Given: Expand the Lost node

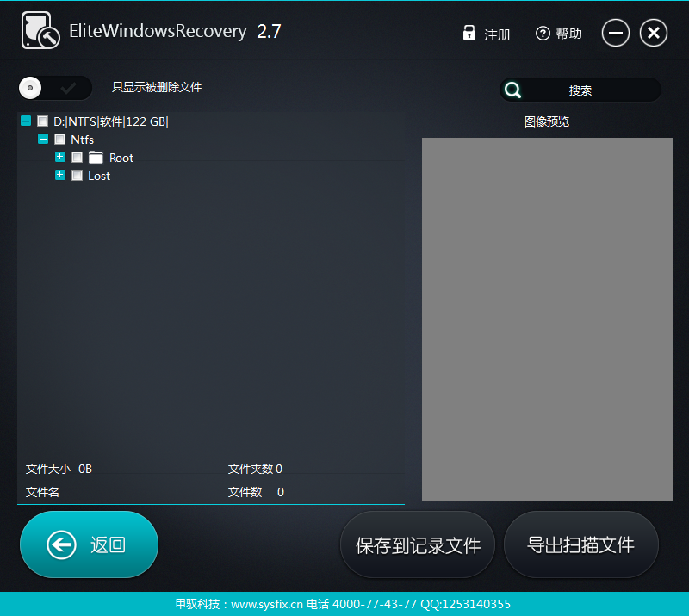Looking at the screenshot, I should 60,175.
